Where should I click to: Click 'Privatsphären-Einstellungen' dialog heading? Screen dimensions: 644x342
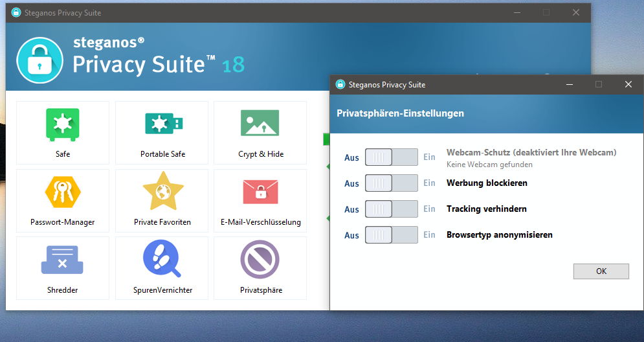[x=401, y=113]
